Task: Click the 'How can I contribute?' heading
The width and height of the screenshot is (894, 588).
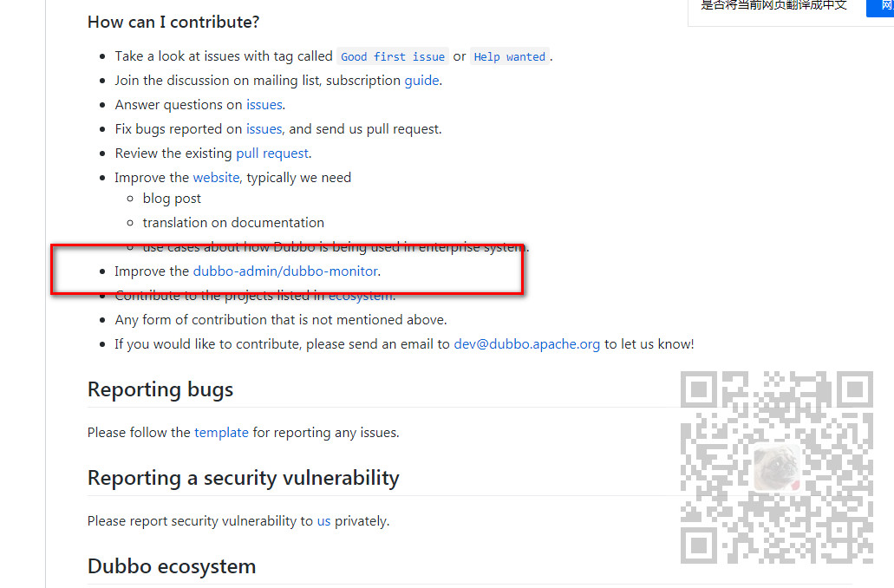Action: pos(173,22)
